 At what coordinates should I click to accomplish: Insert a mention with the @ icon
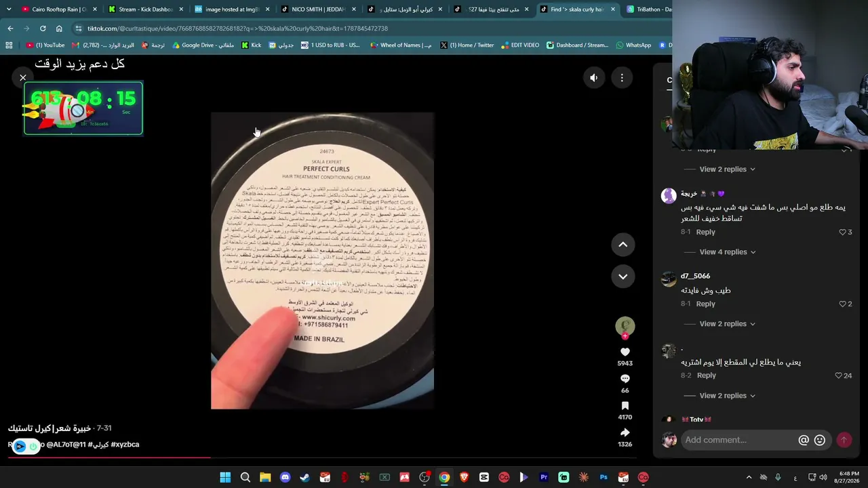(804, 440)
